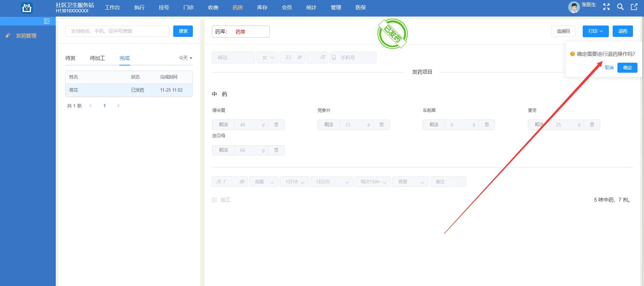Cancel refund with 取消 button
This screenshot has width=644, height=286.
click(609, 68)
